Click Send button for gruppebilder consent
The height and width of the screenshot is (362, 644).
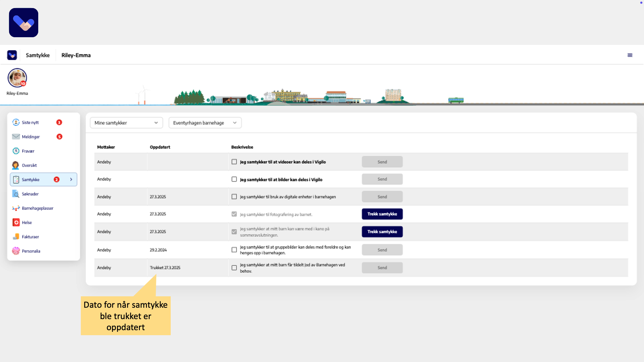click(382, 250)
